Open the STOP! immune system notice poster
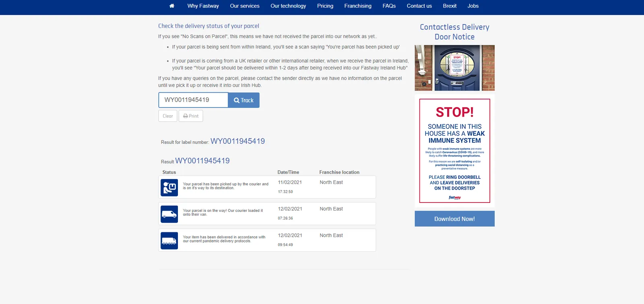 pos(455,151)
